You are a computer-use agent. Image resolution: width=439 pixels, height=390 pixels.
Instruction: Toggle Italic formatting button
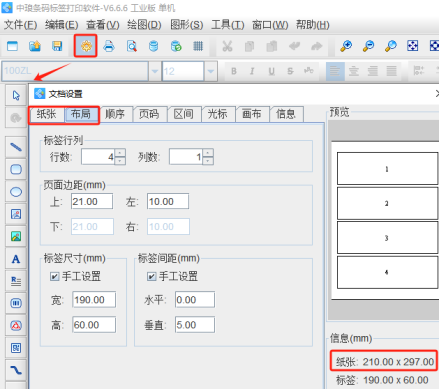coord(252,71)
